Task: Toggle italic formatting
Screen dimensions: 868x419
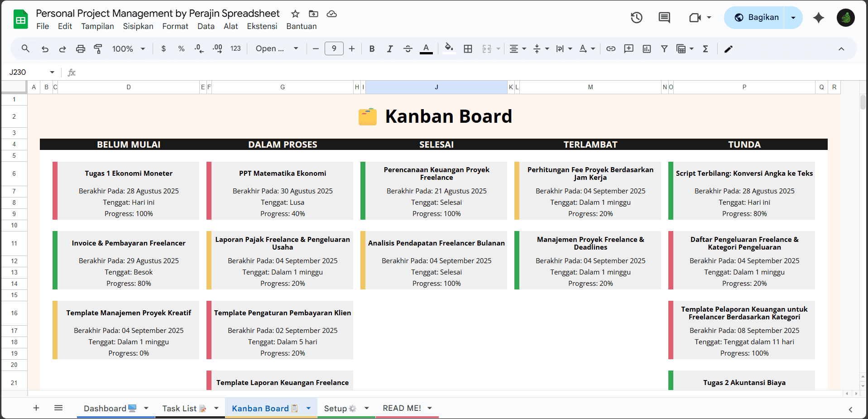Action: (x=390, y=49)
